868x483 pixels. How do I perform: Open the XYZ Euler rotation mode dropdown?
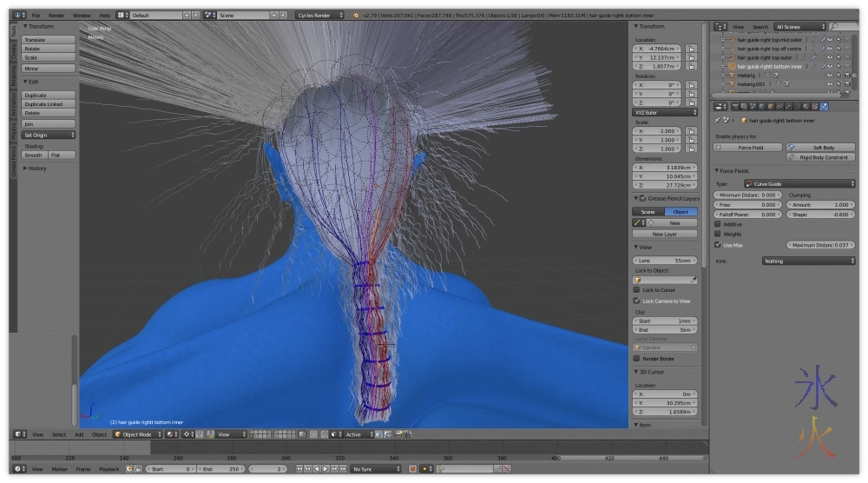[665, 112]
